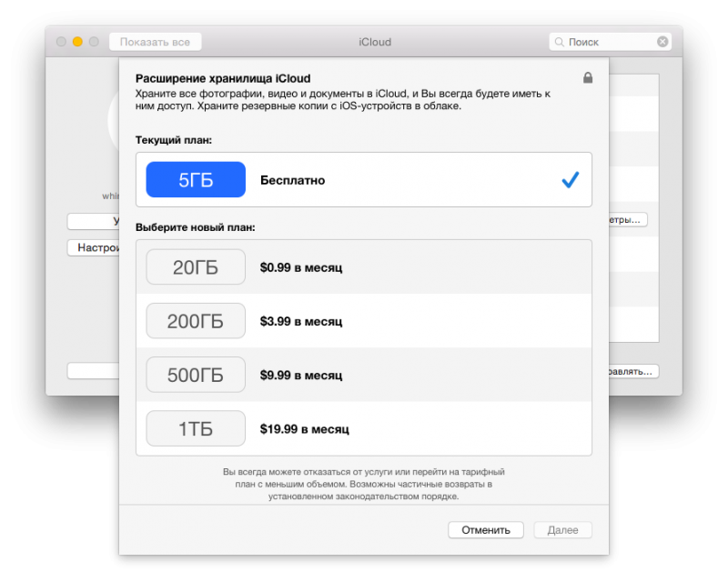Click the Выберите новый план: label
The height and width of the screenshot is (572, 728).
196,227
